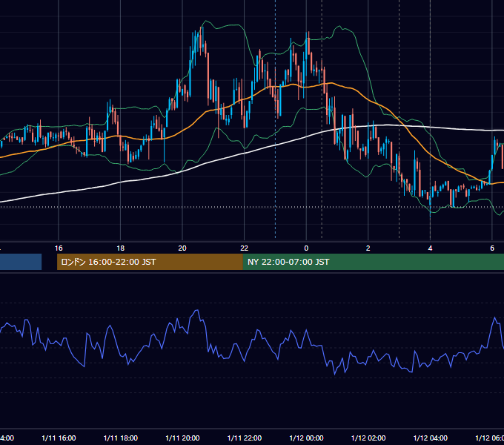
Task: Click the NY 22:00-07:00 JST session bar
Action: (373, 262)
